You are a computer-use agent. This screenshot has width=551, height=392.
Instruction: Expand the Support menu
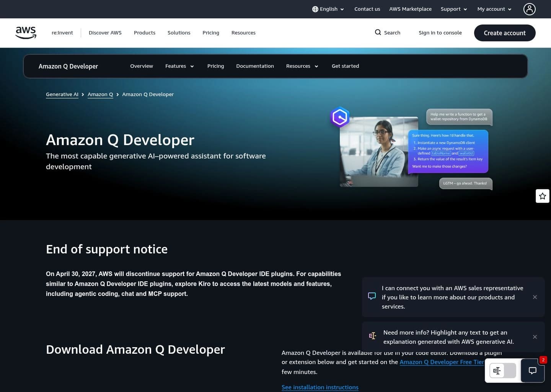[x=454, y=9]
